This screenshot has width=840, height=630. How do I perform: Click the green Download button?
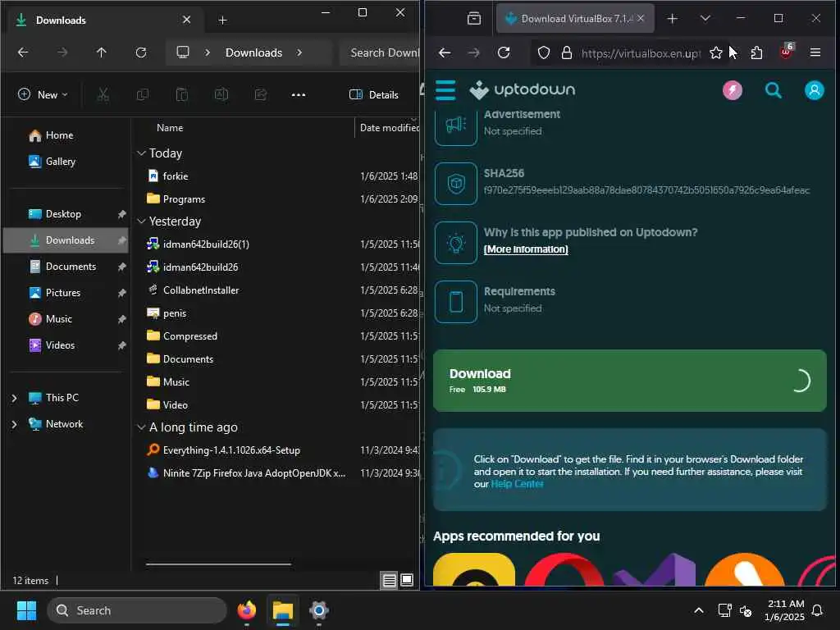click(629, 381)
